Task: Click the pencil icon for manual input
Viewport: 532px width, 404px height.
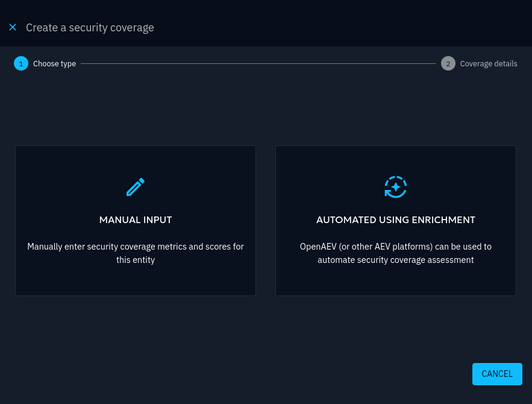Action: 136,187
